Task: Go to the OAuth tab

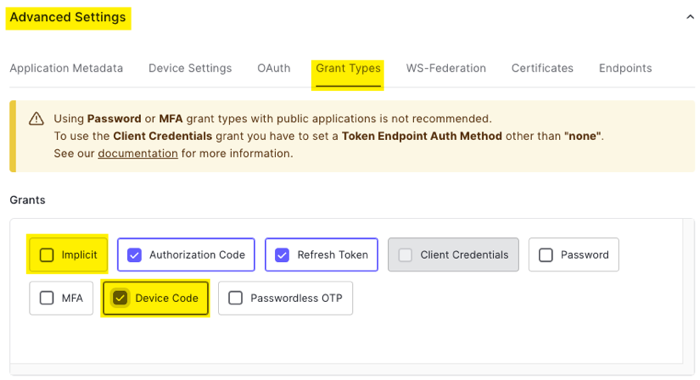Action: point(274,68)
